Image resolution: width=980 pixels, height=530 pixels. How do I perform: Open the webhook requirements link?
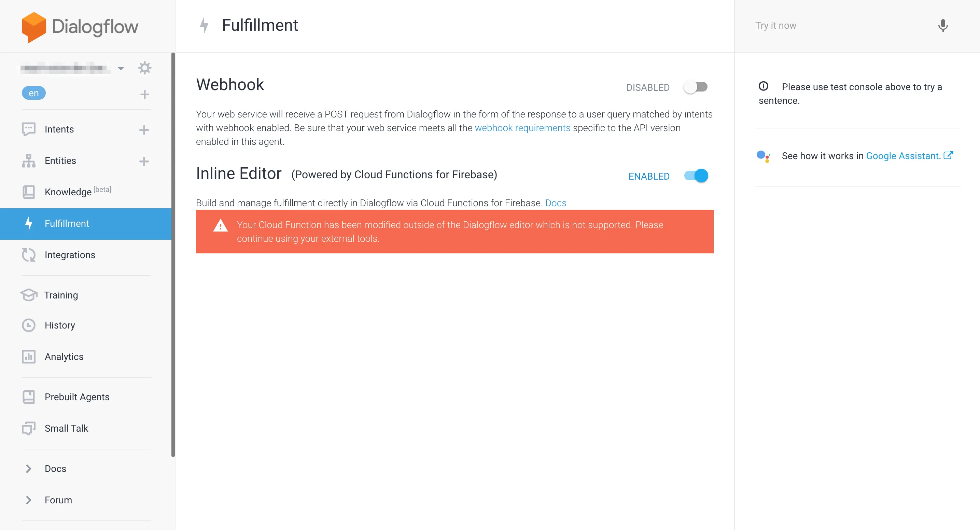coord(522,128)
